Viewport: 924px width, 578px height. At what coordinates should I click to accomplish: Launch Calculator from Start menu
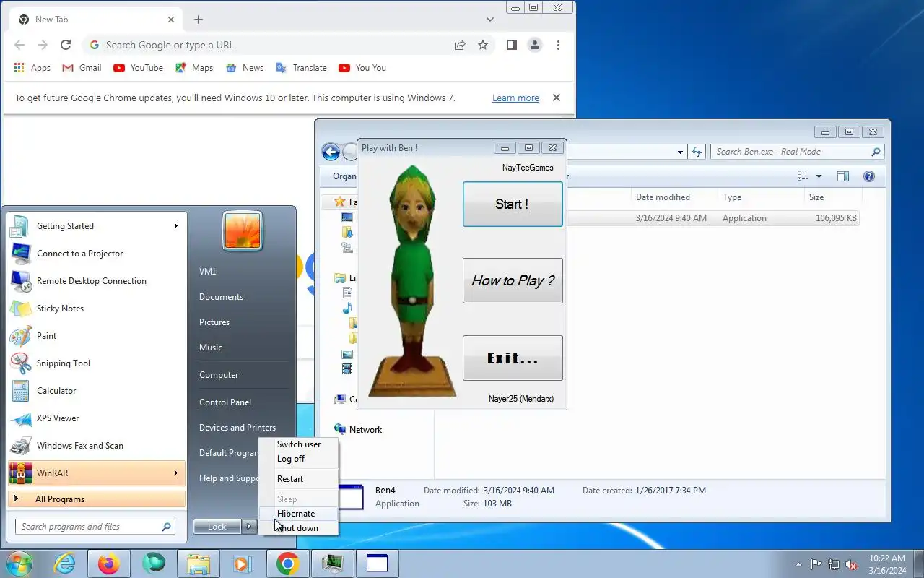(97, 391)
